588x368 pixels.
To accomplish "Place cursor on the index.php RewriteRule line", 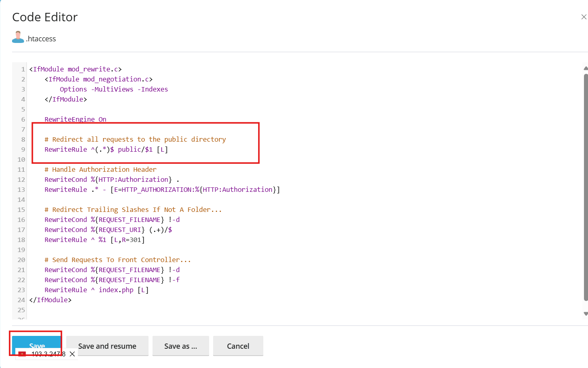I will coord(96,289).
